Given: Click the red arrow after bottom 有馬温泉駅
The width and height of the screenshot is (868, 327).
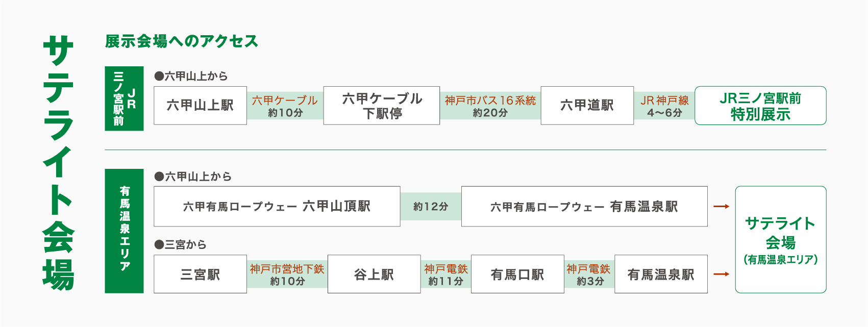Looking at the screenshot, I should click(722, 274).
